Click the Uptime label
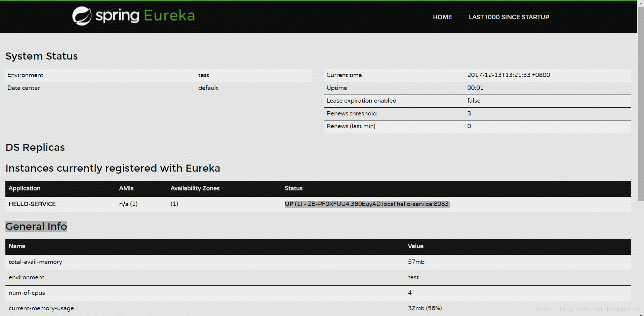 [337, 88]
